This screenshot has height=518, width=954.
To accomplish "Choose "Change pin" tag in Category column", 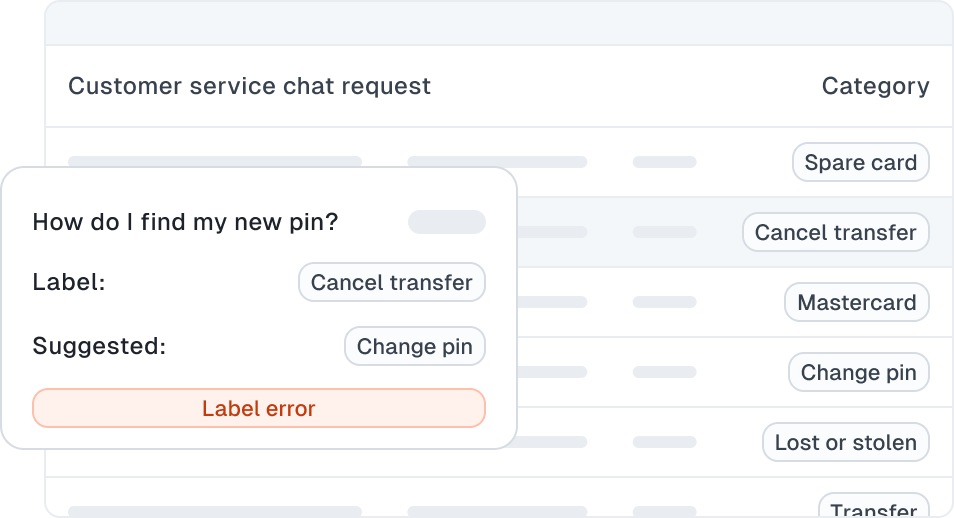I will coord(858,372).
